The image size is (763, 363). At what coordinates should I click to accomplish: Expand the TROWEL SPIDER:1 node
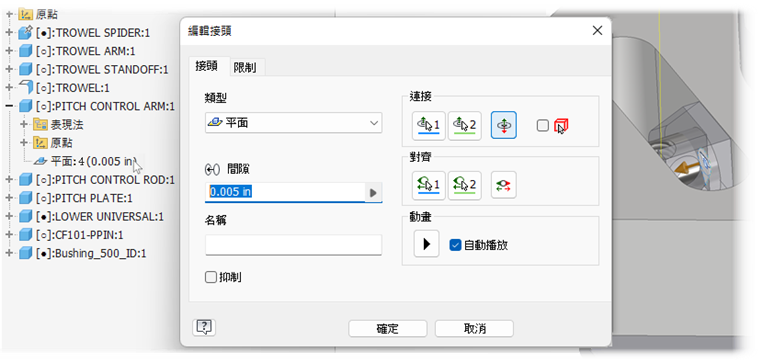9,33
